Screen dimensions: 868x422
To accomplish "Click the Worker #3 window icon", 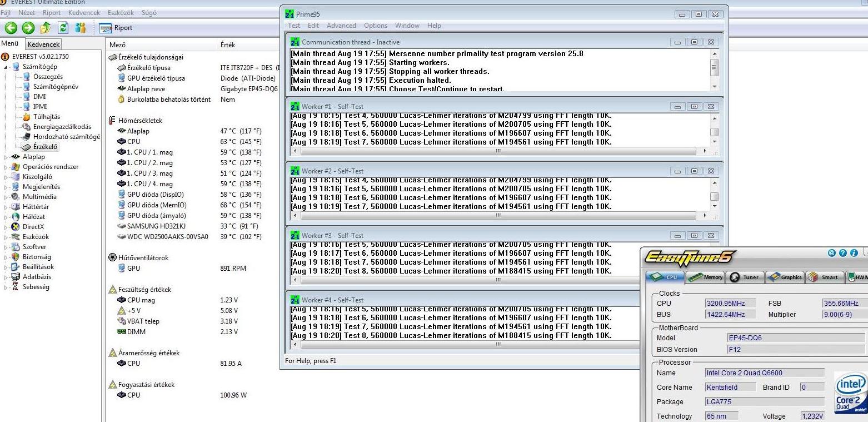I will coord(295,235).
